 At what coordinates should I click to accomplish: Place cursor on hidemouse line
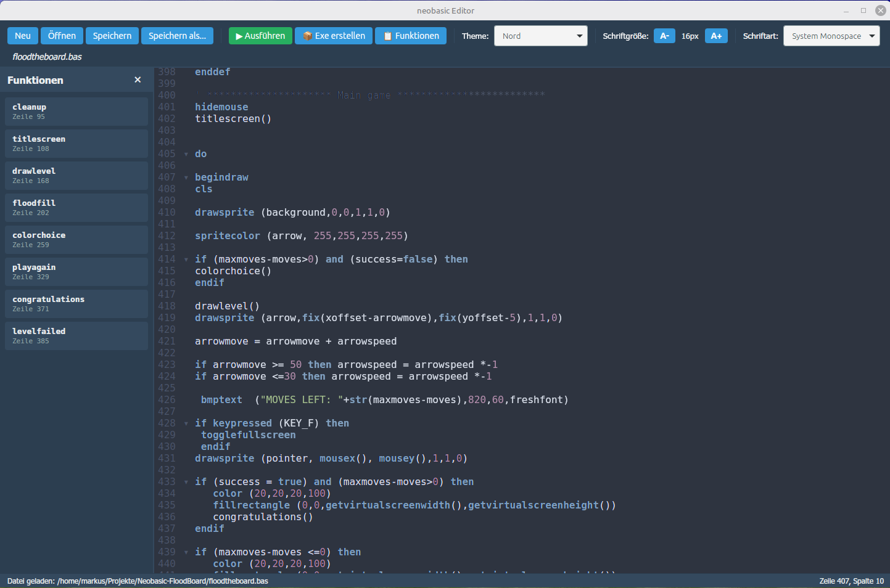point(221,107)
